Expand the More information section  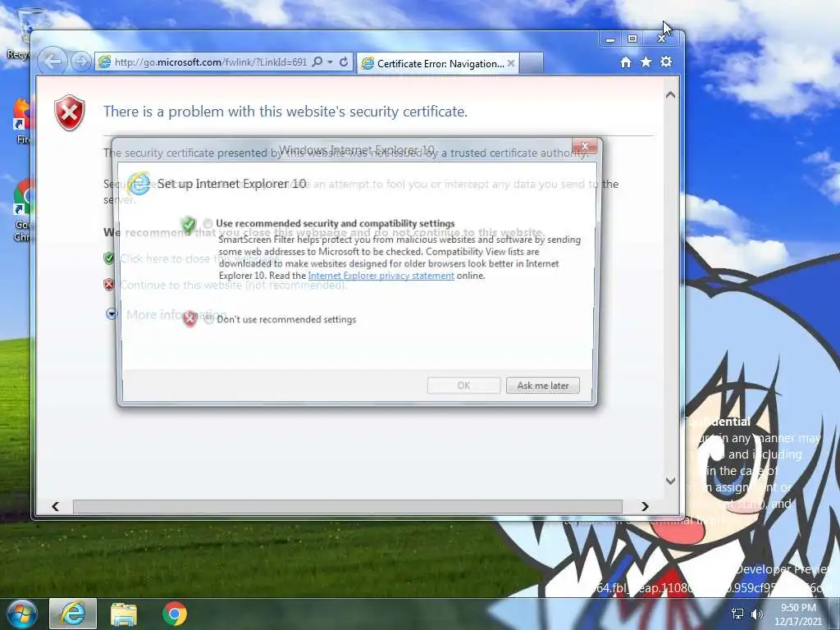tap(112, 314)
